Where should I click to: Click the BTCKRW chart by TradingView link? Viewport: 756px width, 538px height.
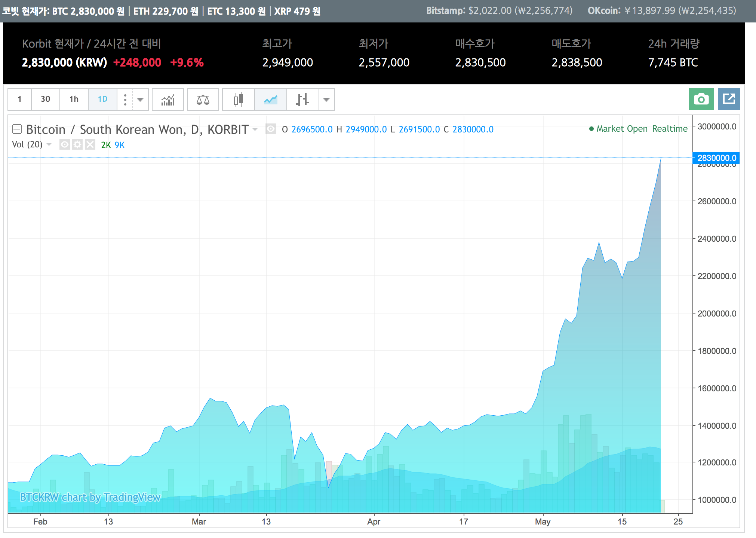[90, 497]
